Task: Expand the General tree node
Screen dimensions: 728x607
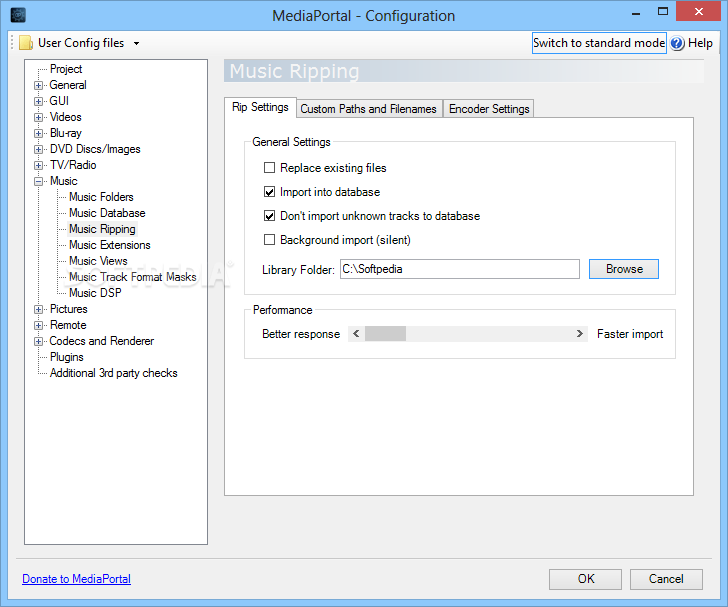Action: 39,85
